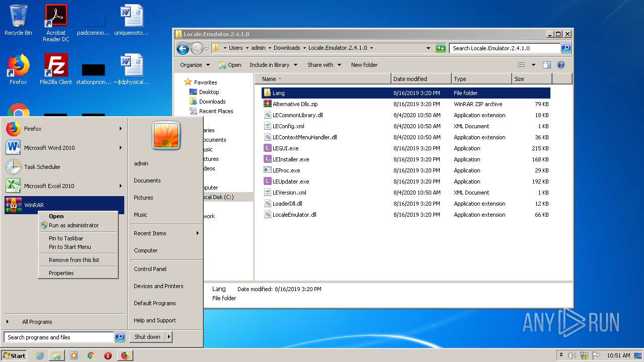Open the view options dropdown arrow
The height and width of the screenshot is (362, 644).
(x=533, y=65)
